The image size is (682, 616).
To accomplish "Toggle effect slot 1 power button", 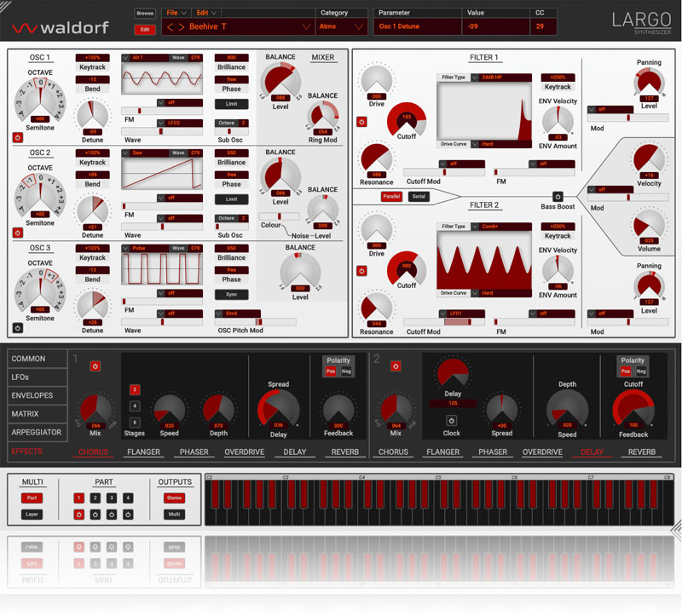I will (95, 366).
